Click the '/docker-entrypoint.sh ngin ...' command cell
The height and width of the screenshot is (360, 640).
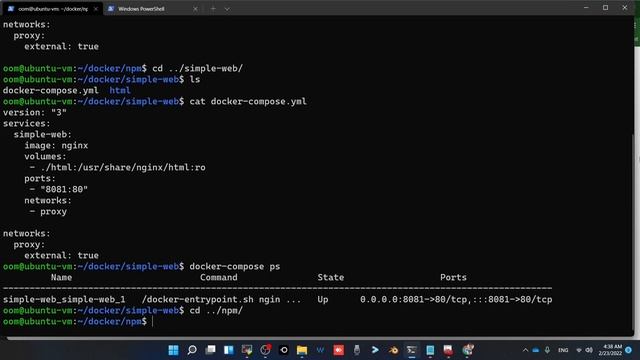point(221,299)
